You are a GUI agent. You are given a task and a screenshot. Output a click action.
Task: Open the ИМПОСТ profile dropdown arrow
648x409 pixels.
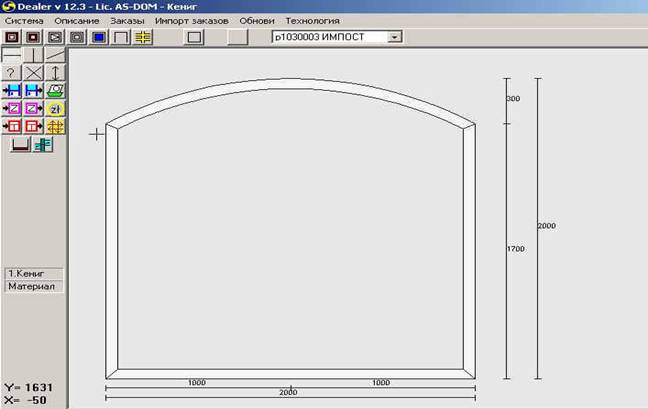pyautogui.click(x=395, y=37)
